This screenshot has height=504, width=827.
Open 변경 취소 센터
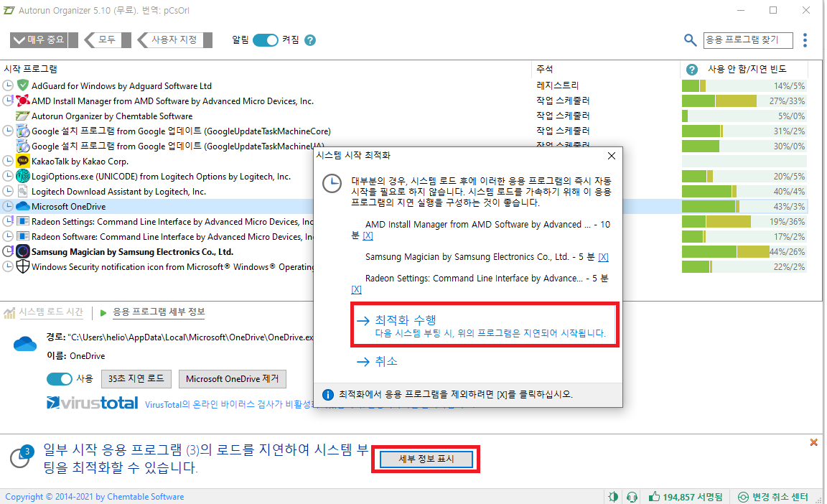point(772,497)
